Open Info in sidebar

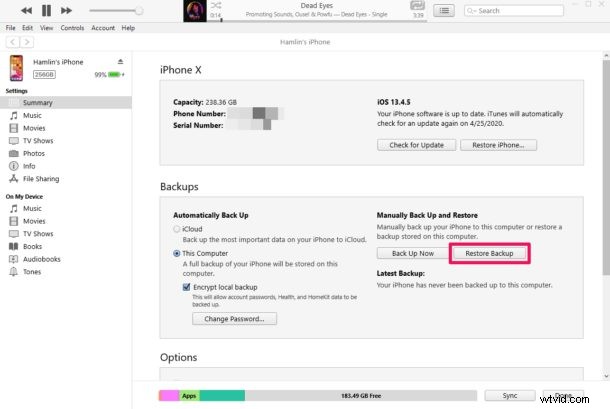pyautogui.click(x=29, y=166)
